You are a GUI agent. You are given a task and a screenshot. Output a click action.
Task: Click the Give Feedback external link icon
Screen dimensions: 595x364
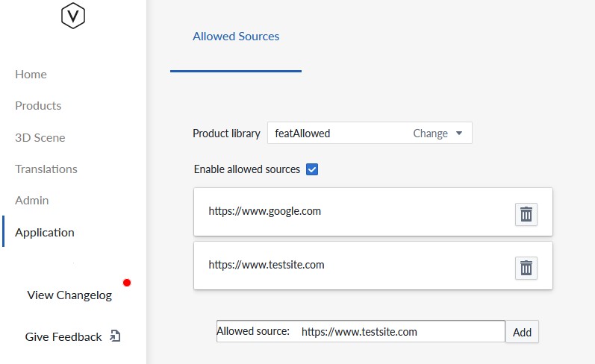115,336
